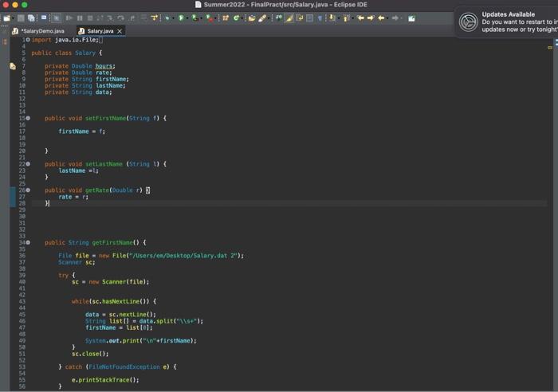This screenshot has height=392, width=558.
Task: Click the updates notification circular icon
Action: 468,22
